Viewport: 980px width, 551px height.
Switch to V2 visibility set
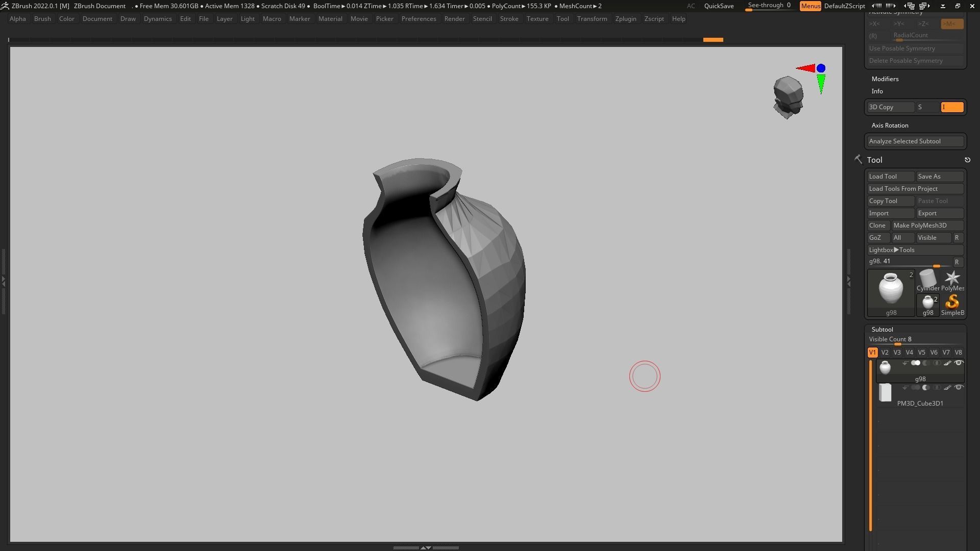coord(885,353)
